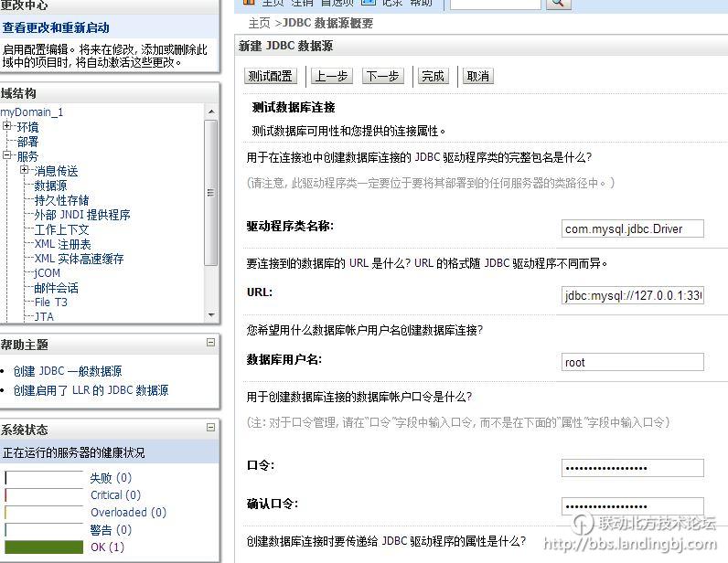Image resolution: width=728 pixels, height=563 pixels.
Task: Click the green OK status bar
Action: coord(44,547)
